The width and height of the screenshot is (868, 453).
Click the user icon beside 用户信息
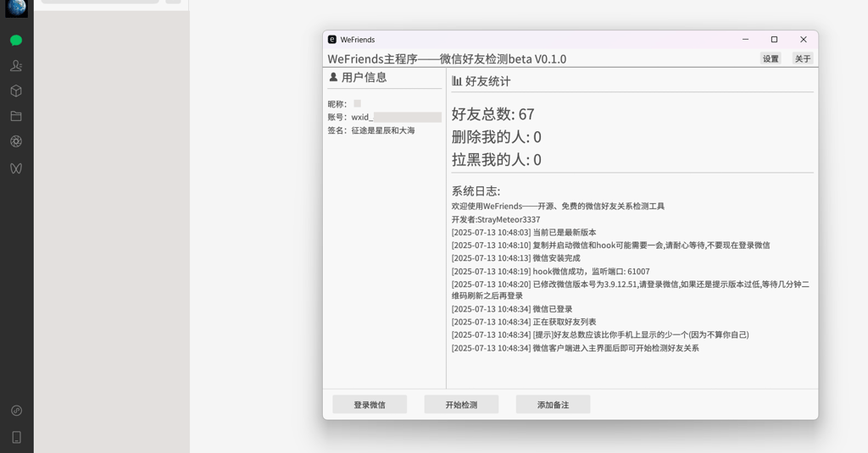(x=333, y=77)
